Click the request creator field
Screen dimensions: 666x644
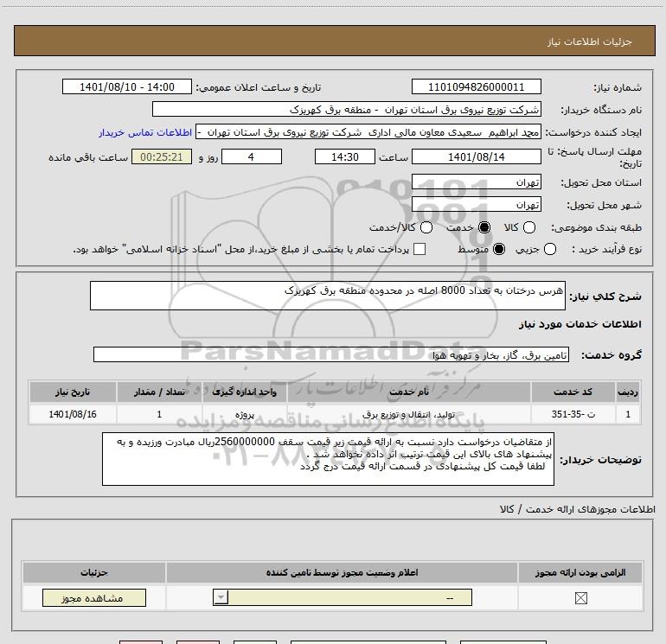tap(368, 132)
